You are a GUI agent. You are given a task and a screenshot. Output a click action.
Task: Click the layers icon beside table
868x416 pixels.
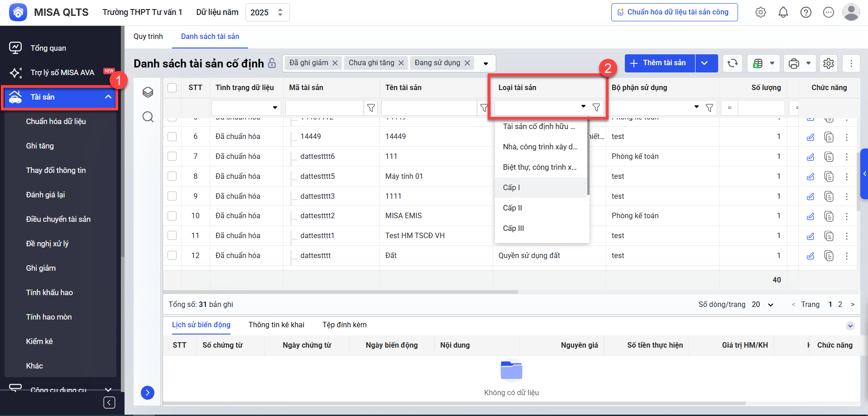pyautogui.click(x=148, y=92)
